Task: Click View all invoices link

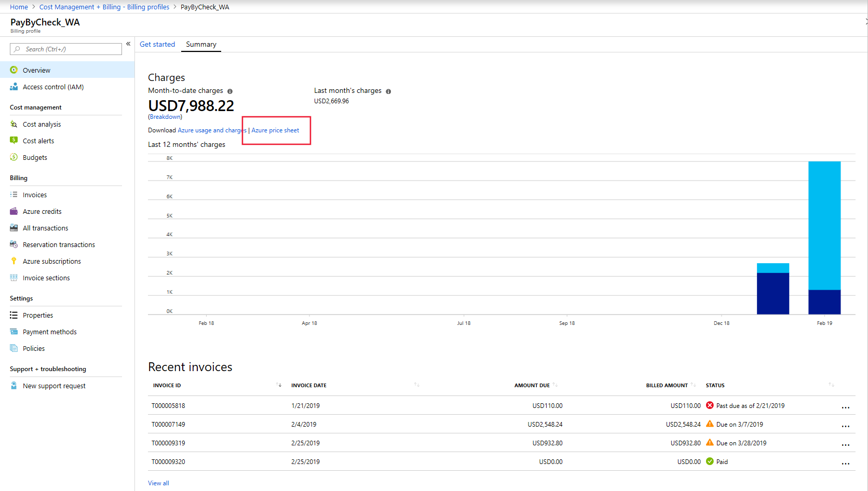Action: coord(158,483)
